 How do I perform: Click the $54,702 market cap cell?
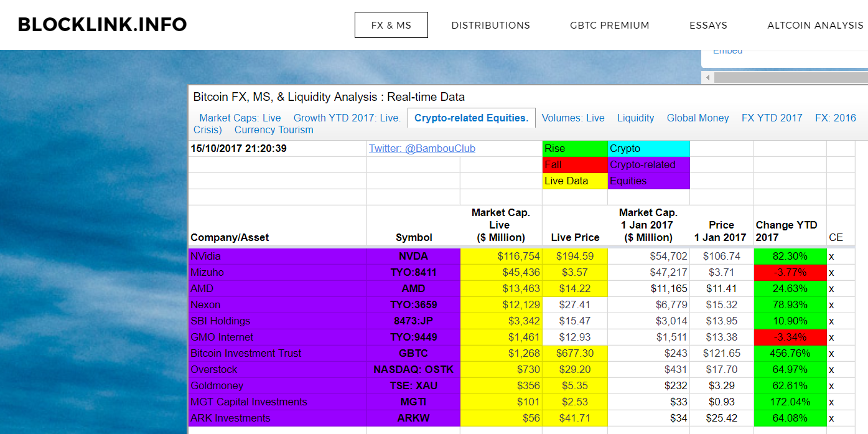click(649, 256)
